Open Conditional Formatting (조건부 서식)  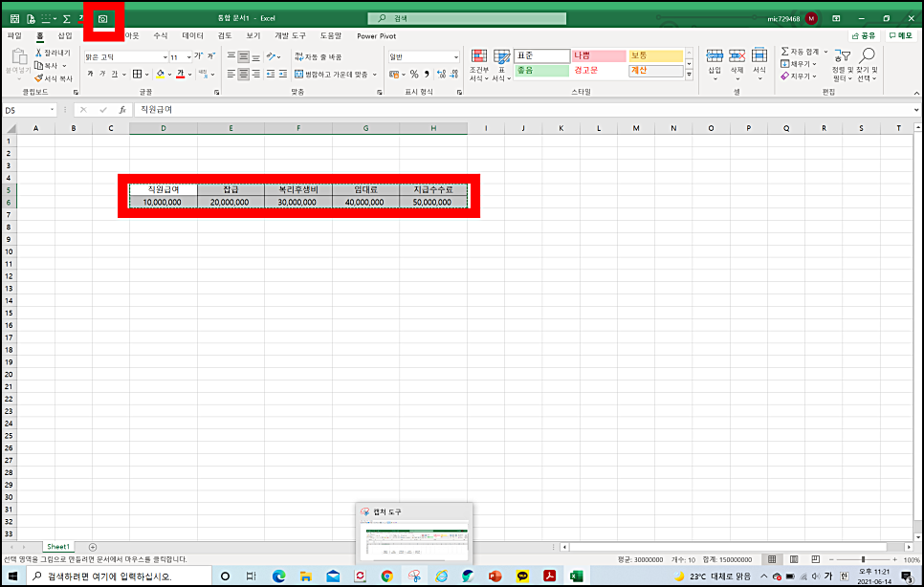479,65
